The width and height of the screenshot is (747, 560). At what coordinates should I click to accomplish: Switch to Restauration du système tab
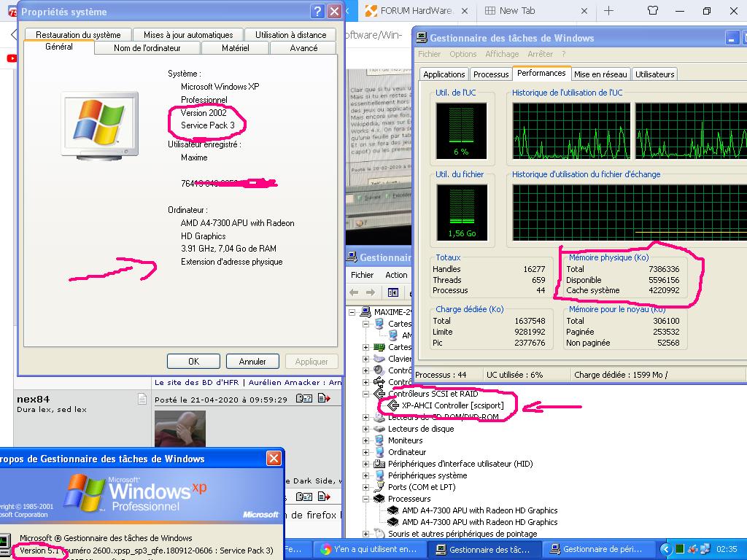(x=78, y=35)
